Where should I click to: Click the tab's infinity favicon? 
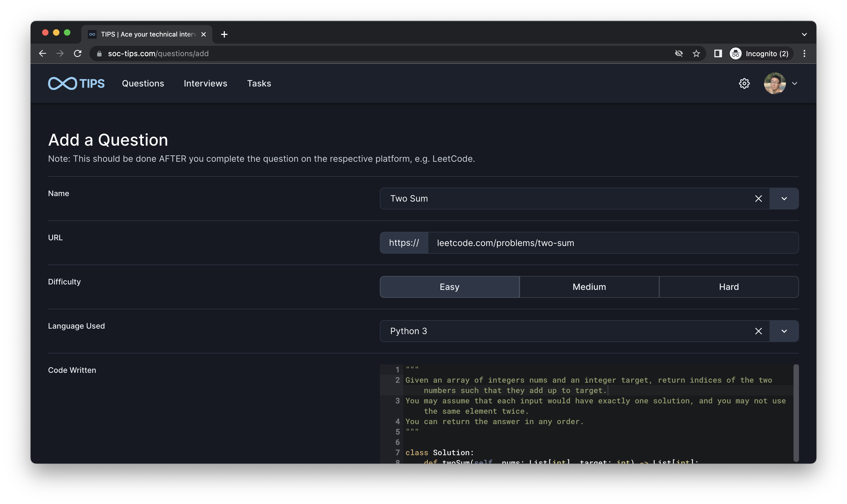tap(92, 34)
